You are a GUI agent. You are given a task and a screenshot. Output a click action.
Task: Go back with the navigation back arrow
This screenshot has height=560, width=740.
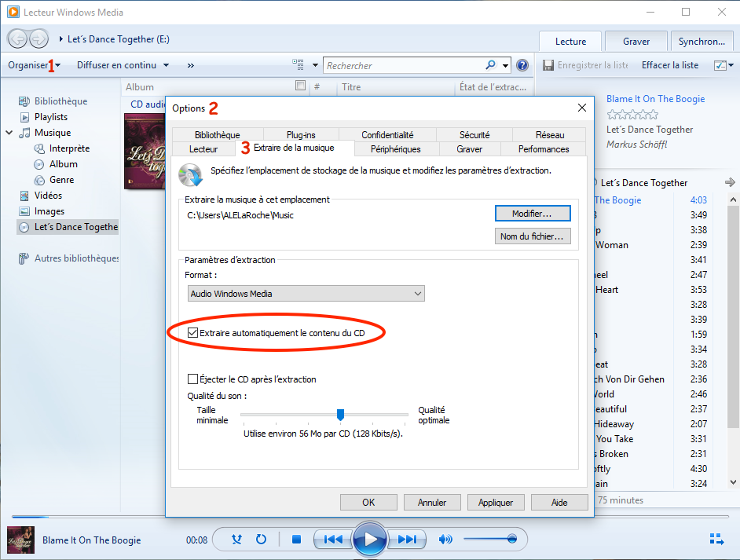(x=18, y=38)
